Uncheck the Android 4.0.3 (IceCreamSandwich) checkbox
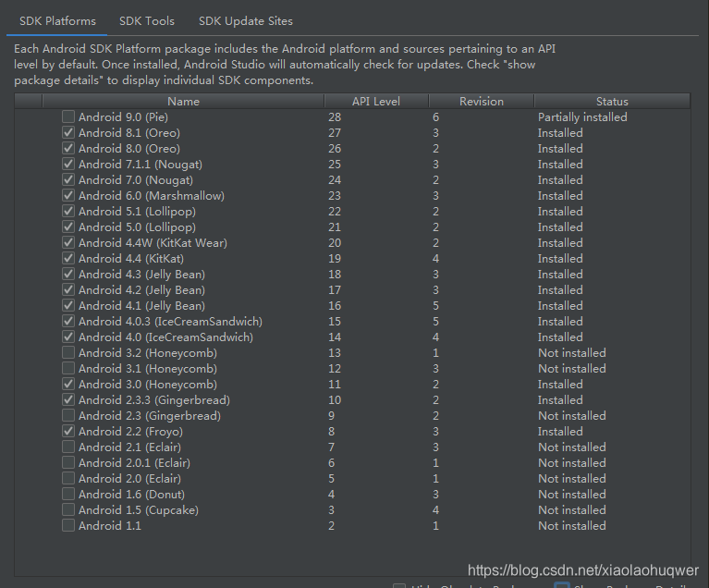This screenshot has height=588, width=709. click(68, 321)
